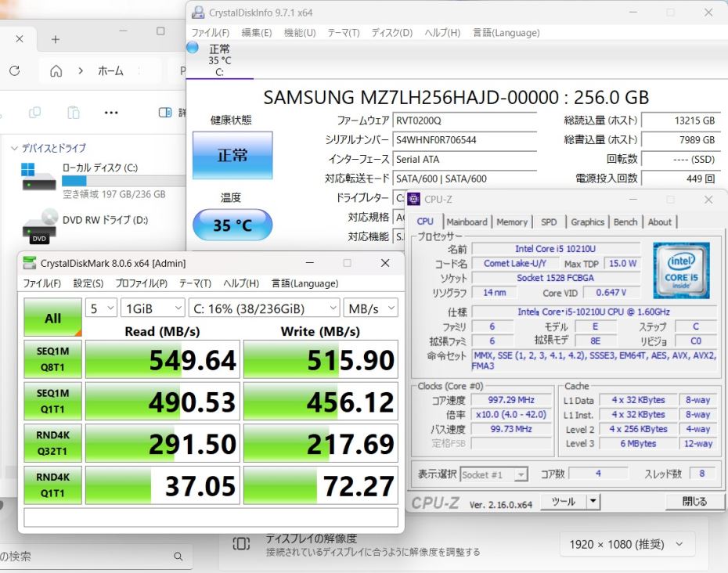Click the RND4K Q1T1 write result 72.27
Viewport: 728px width, 573px height.
coord(321,485)
